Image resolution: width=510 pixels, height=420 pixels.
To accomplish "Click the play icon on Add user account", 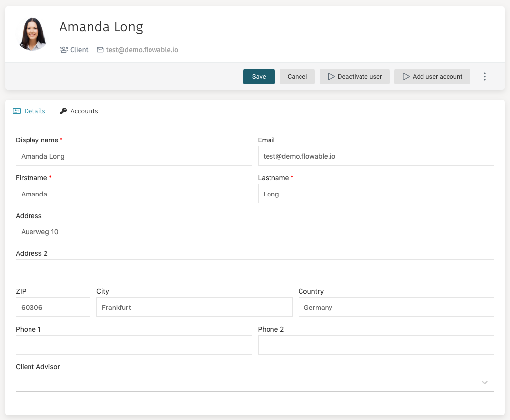I will click(x=406, y=77).
